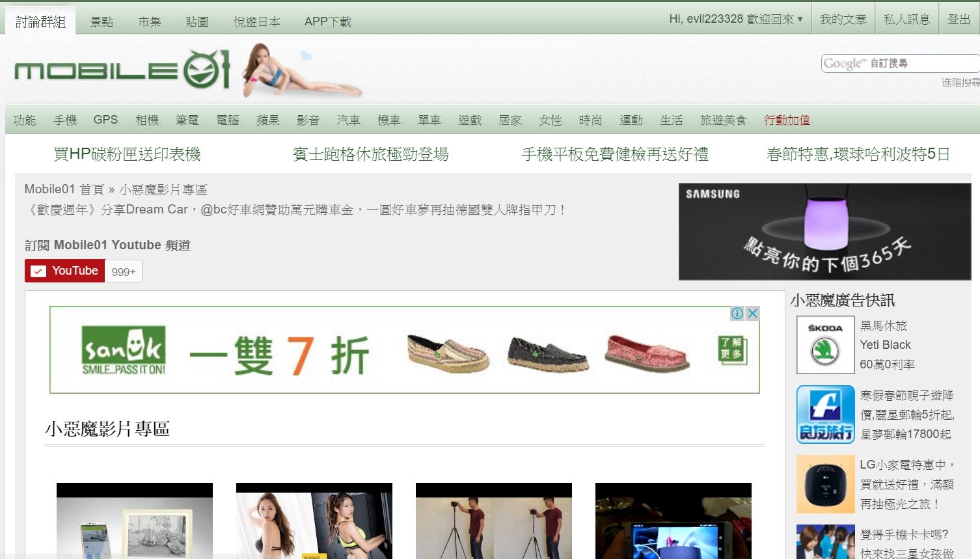The height and width of the screenshot is (559, 980).
Task: Open the 市集 tab
Action: pyautogui.click(x=149, y=21)
